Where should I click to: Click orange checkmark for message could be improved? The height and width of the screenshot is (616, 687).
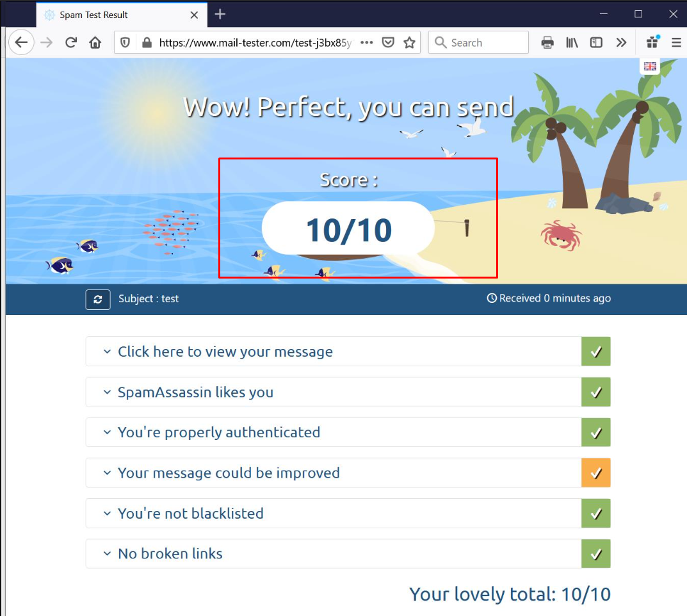pos(595,473)
